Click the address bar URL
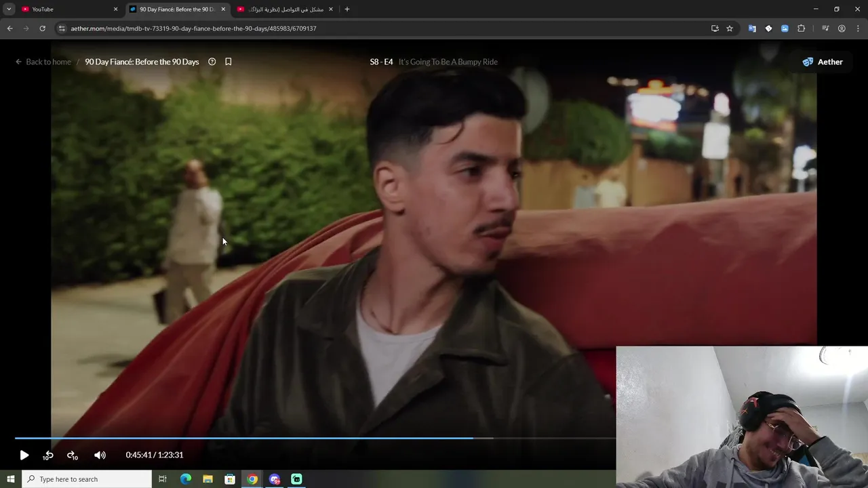Screen dimensions: 868x488 pyautogui.click(x=193, y=28)
